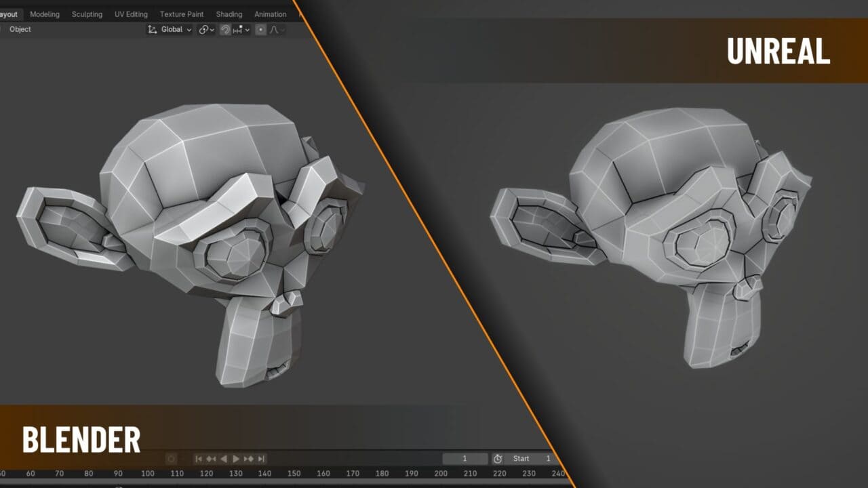Jump to the next keyframe
Viewport: 868px width, 488px height.
(249, 459)
